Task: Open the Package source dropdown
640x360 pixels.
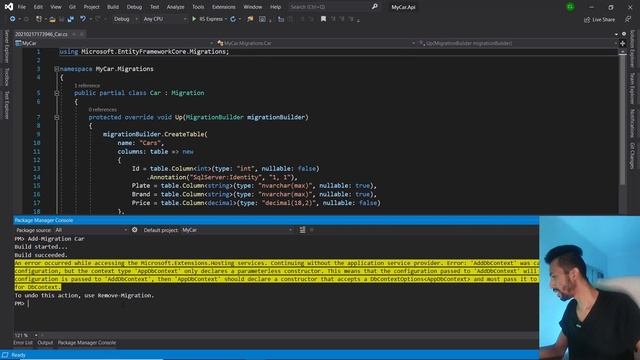Action: point(91,230)
